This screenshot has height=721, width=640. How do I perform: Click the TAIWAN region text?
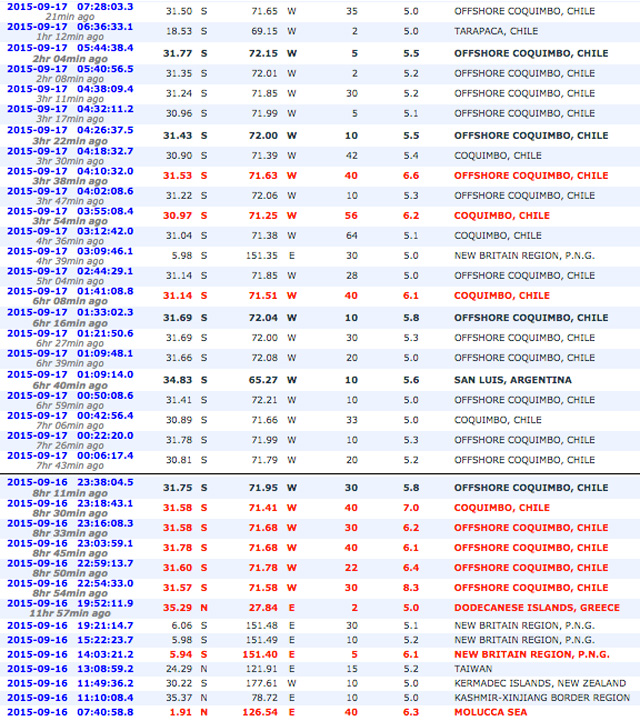click(473, 669)
